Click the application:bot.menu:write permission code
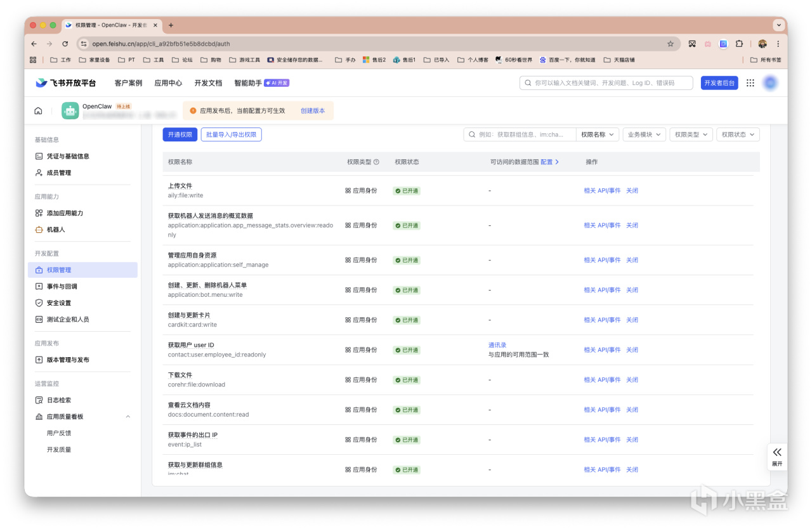The height and width of the screenshot is (529, 812). [x=205, y=295]
